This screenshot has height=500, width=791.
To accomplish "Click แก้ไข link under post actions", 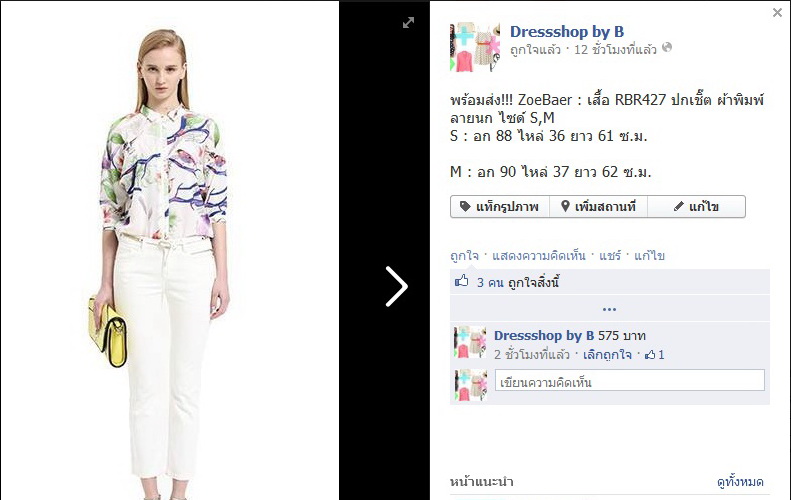I will tap(649, 256).
